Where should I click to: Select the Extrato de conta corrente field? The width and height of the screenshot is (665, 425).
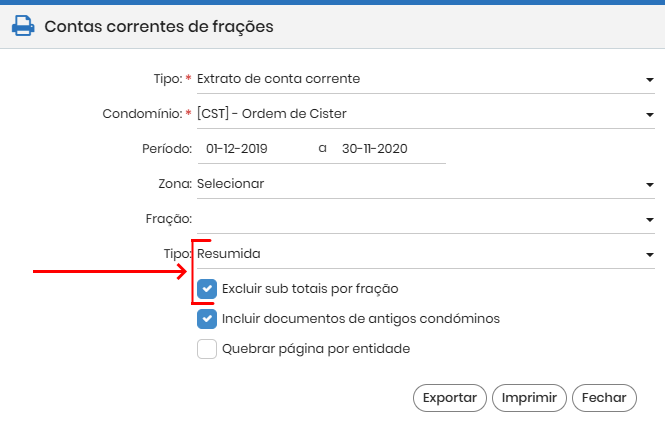(425, 79)
